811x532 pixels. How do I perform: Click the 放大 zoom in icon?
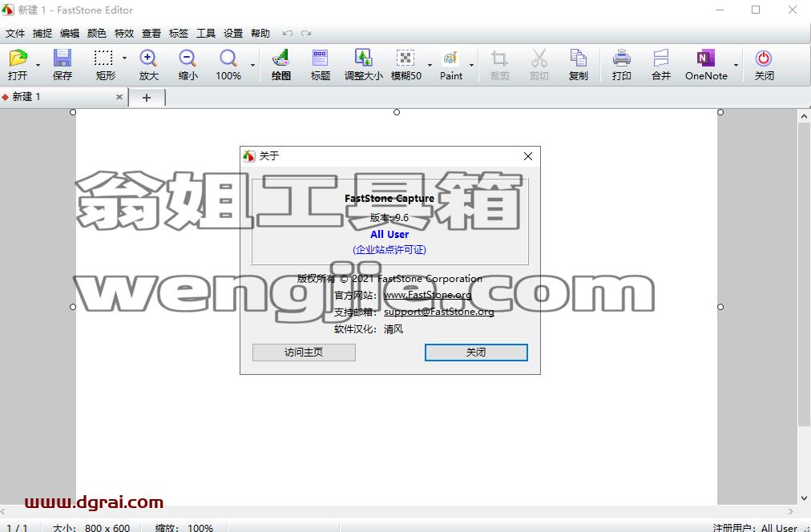(148, 58)
